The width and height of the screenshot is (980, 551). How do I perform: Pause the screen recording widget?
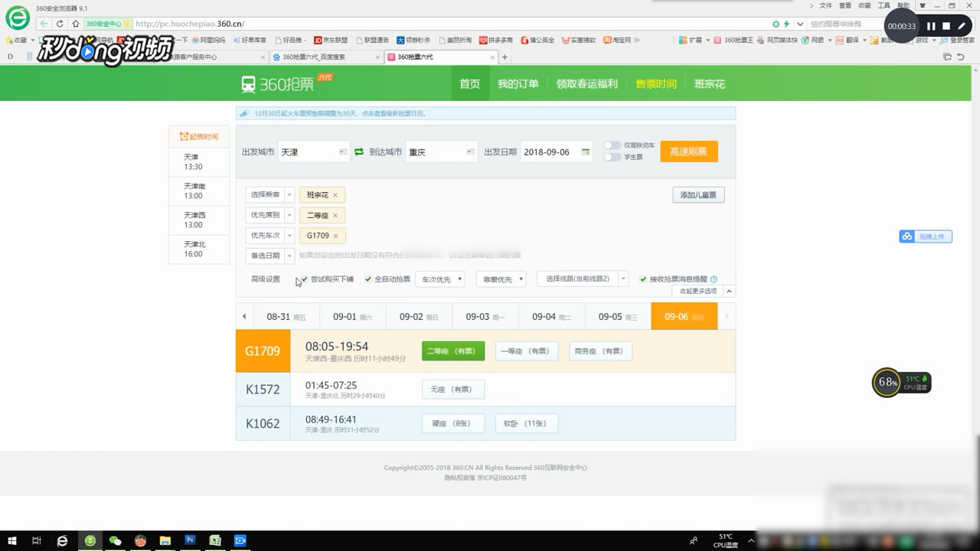(x=932, y=25)
